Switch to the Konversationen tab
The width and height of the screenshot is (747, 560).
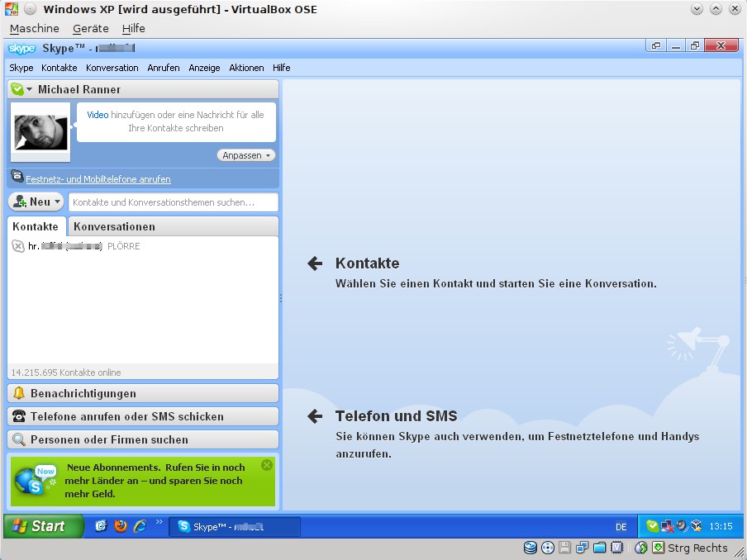coord(174,226)
